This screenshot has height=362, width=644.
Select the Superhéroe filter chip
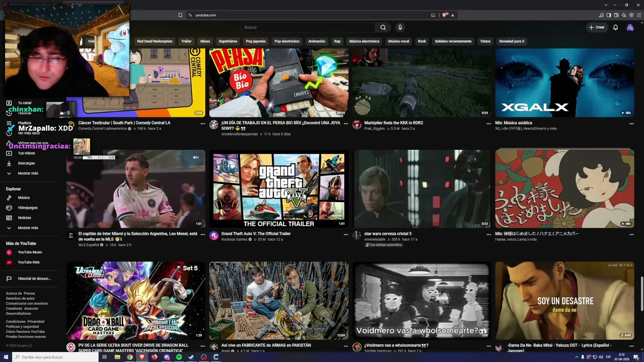pyautogui.click(x=228, y=41)
